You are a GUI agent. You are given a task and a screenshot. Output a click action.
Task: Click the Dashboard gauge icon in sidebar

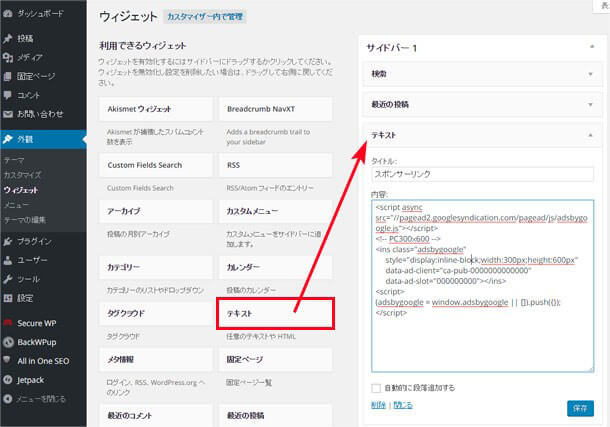pos(8,14)
